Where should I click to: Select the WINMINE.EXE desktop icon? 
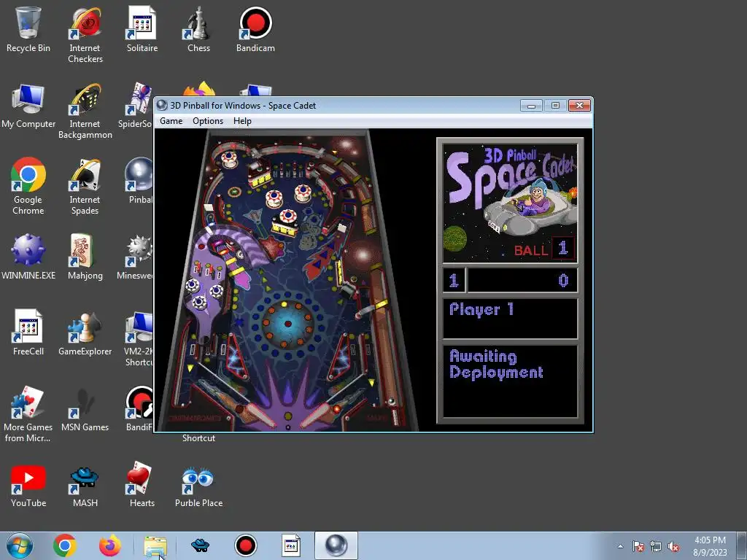coord(28,257)
